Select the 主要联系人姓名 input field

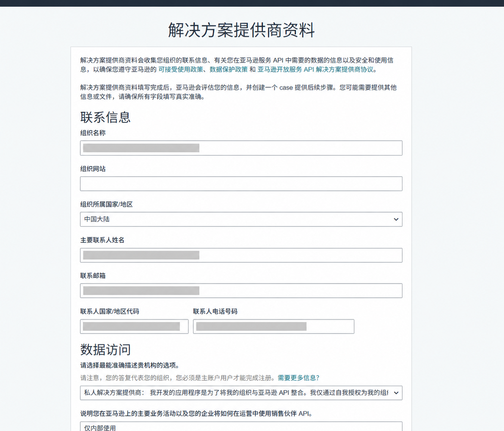click(241, 255)
